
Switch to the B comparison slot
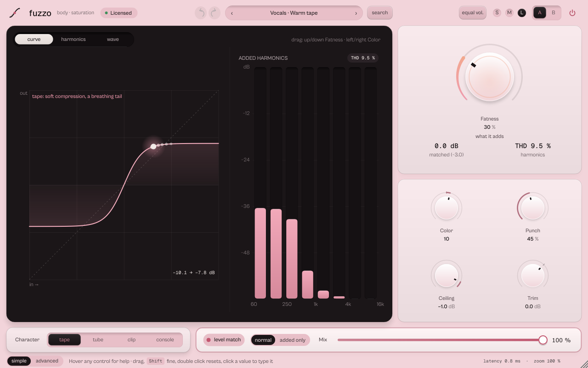554,13
